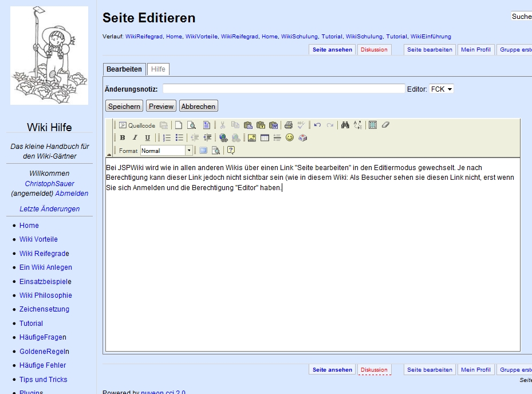532x394 pixels.
Task: Insert a table via the table icon
Action: [265, 137]
